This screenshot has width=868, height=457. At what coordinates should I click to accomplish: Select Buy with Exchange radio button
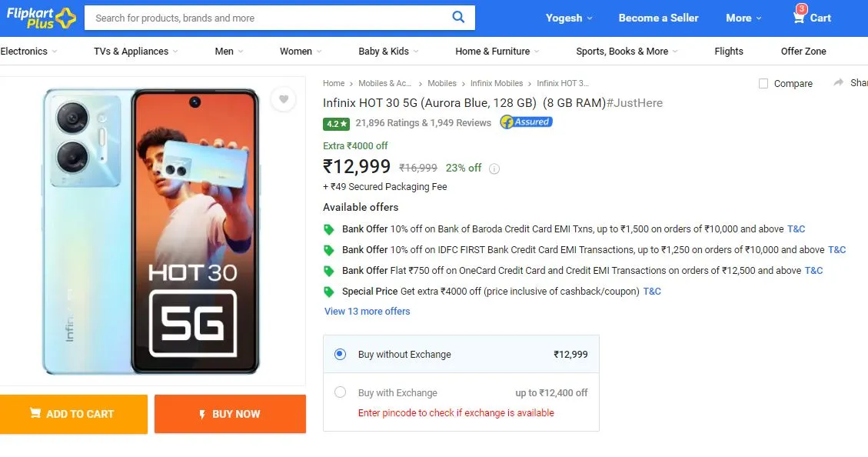pos(341,392)
